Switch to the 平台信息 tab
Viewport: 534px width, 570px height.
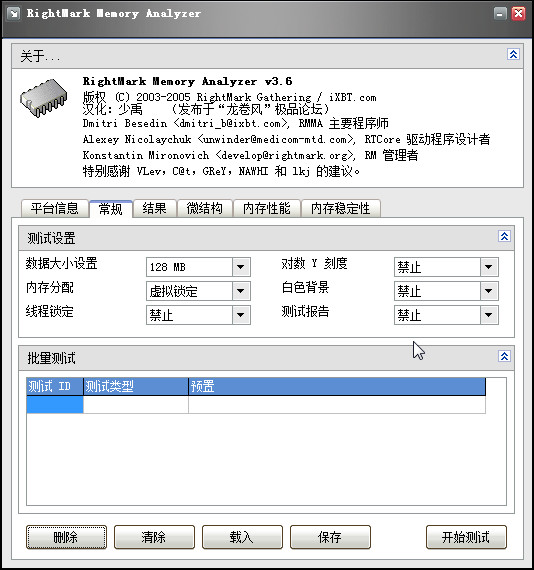[55, 209]
